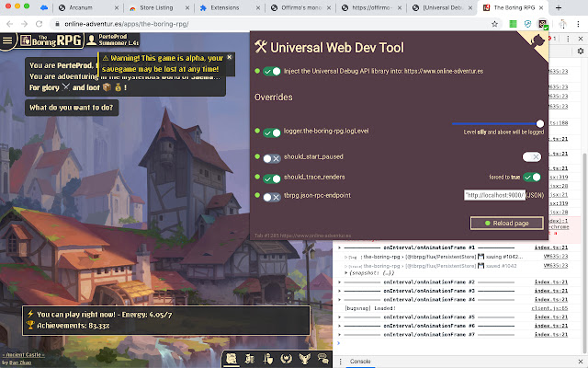Open the winged eagle icon in game bar
Screen dimensions: 588x368
coord(304,359)
